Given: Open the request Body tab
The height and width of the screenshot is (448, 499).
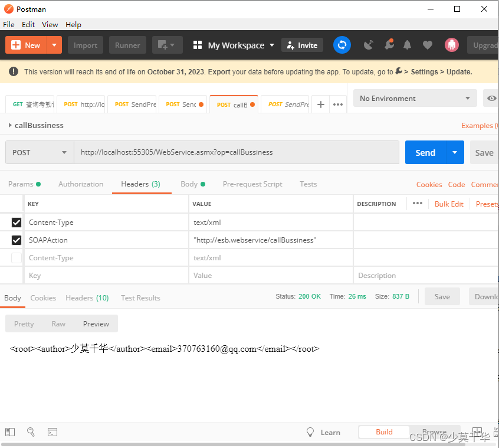Looking at the screenshot, I should (193, 184).
